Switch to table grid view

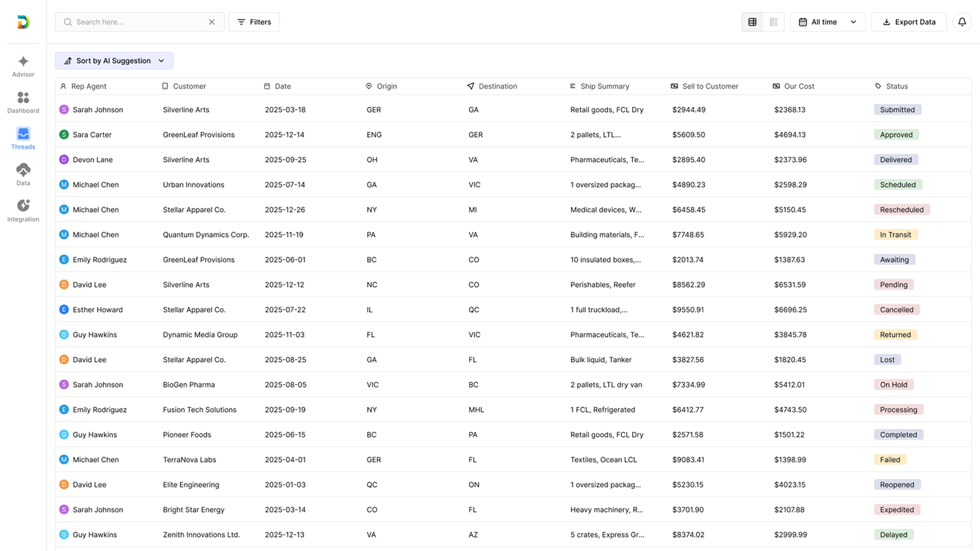752,22
